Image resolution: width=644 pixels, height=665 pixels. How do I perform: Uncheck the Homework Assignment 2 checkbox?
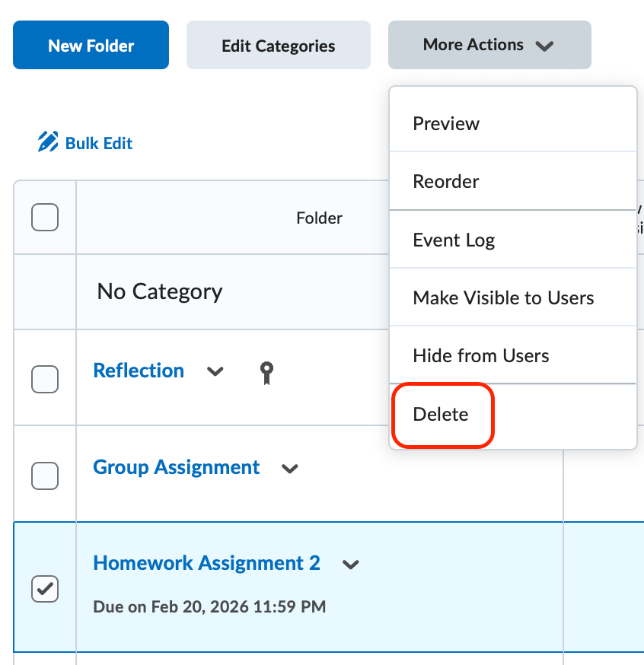coord(45,588)
